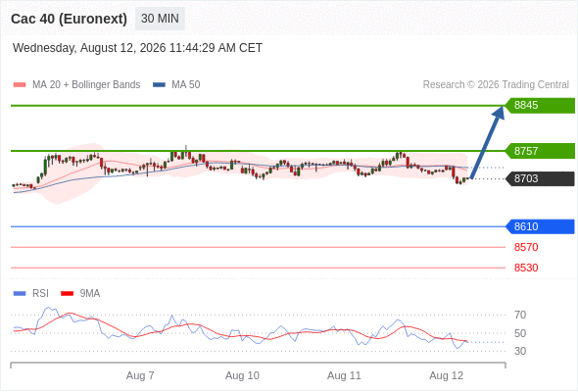Image resolution: width=578 pixels, height=392 pixels.
Task: Select the black 8703 current price tag
Action: [540, 179]
